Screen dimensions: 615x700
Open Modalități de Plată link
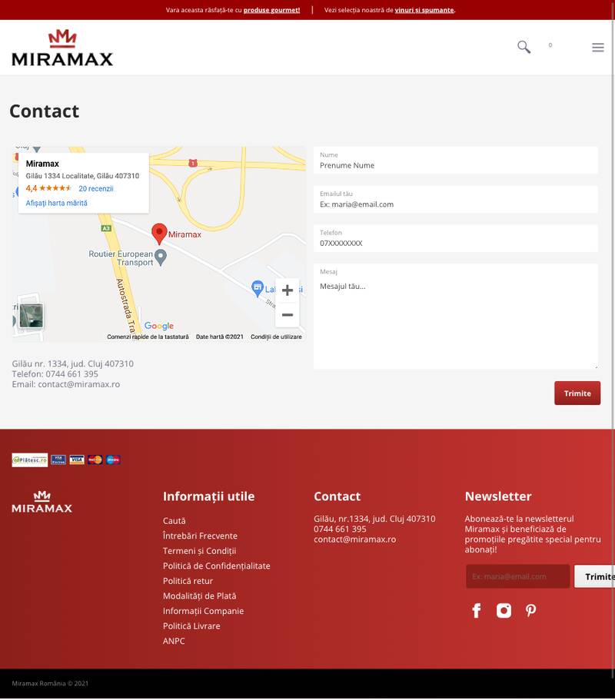(x=200, y=596)
